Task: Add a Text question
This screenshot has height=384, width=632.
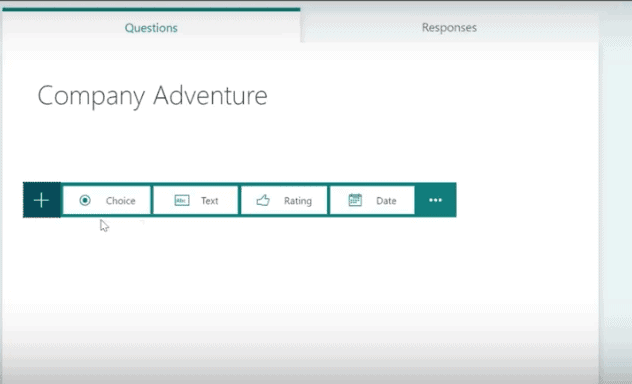Action: pyautogui.click(x=196, y=200)
